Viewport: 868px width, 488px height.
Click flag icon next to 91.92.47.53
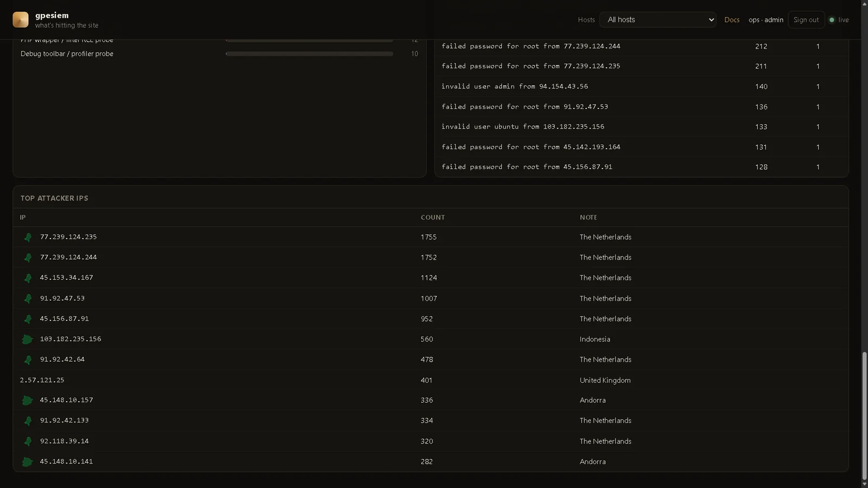(28, 299)
